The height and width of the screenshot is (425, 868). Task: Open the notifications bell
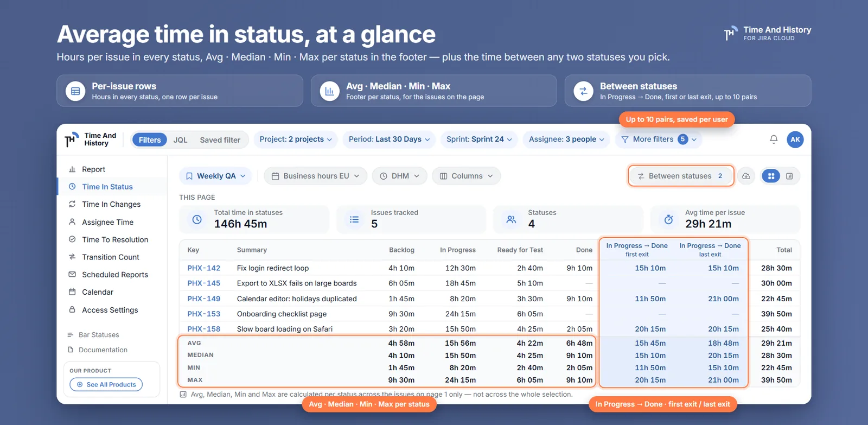pyautogui.click(x=774, y=139)
